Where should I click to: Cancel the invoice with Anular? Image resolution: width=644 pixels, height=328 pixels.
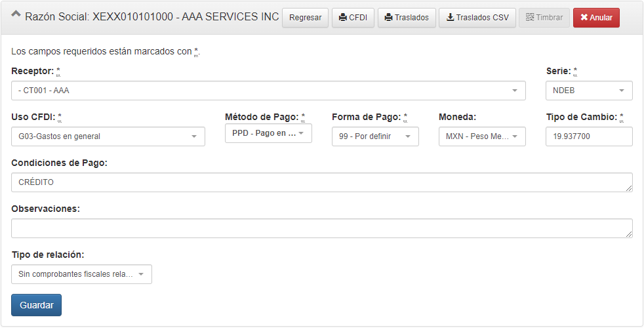pos(595,18)
